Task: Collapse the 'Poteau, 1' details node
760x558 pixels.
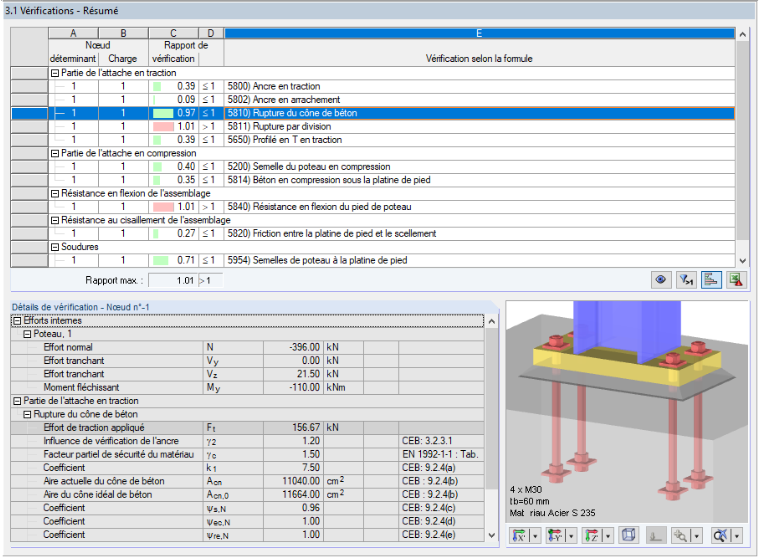Action: pyautogui.click(x=27, y=334)
